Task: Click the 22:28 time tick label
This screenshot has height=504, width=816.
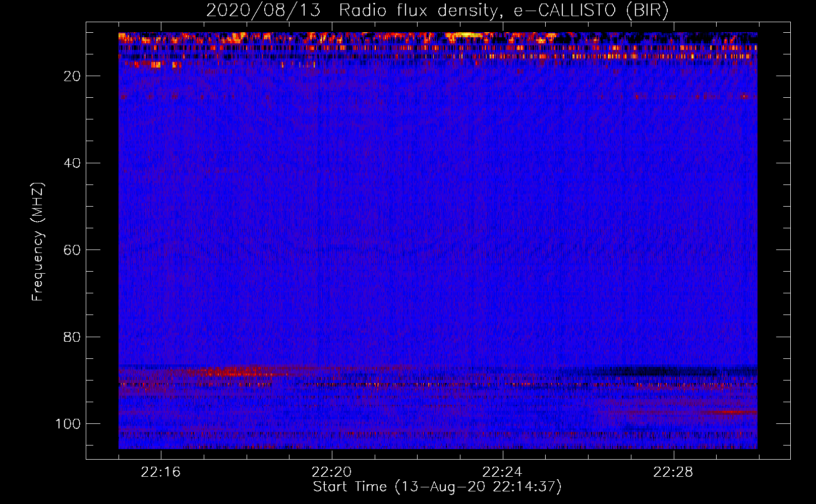Action: click(x=673, y=472)
